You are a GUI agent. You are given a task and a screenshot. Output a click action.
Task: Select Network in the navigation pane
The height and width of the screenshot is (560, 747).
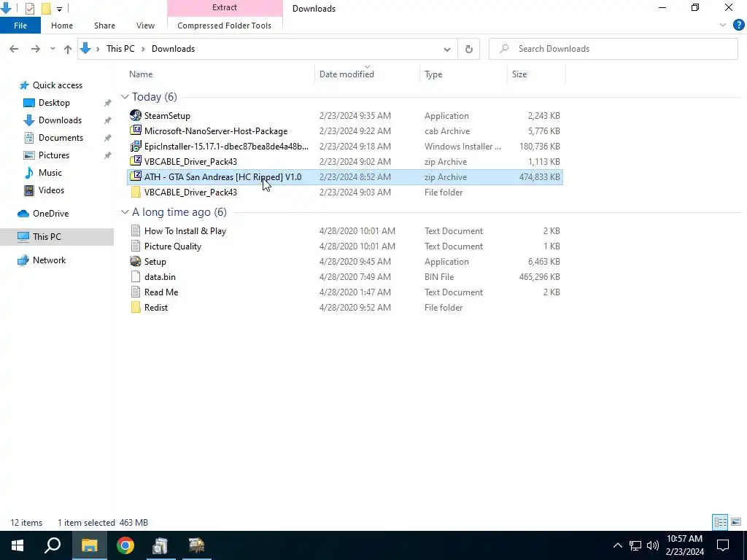[x=49, y=260]
